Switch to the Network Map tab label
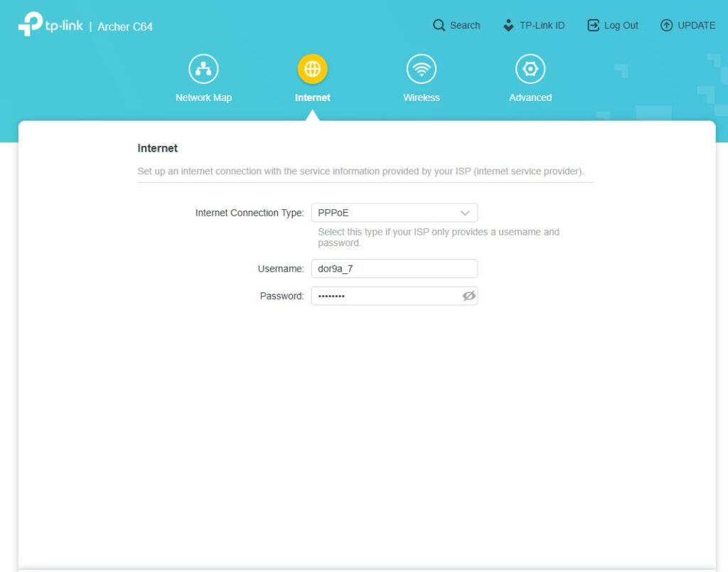Viewport: 728px width, 572px height. (x=203, y=97)
